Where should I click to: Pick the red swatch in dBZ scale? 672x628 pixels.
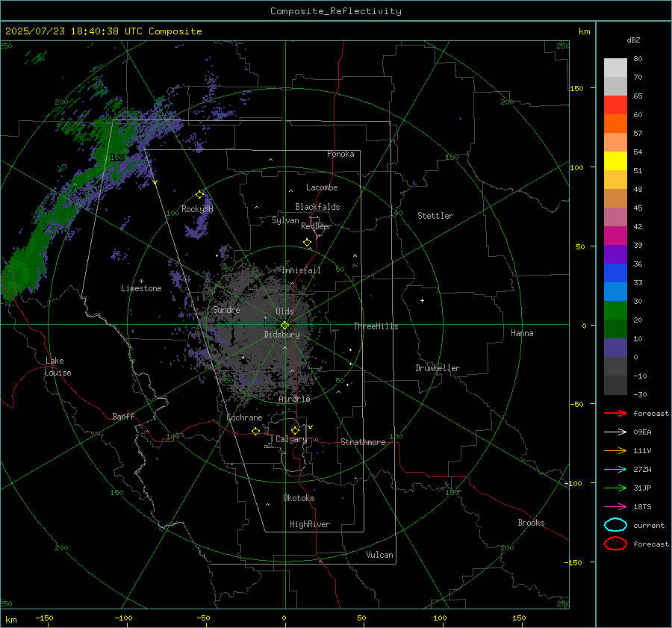pyautogui.click(x=615, y=105)
